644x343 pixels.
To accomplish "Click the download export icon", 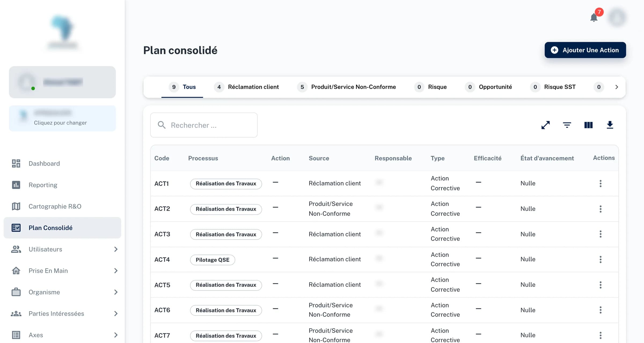I will [610, 125].
